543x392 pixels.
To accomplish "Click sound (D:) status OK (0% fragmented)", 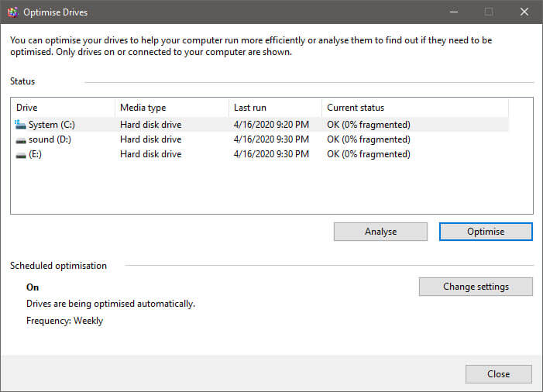I will [369, 139].
